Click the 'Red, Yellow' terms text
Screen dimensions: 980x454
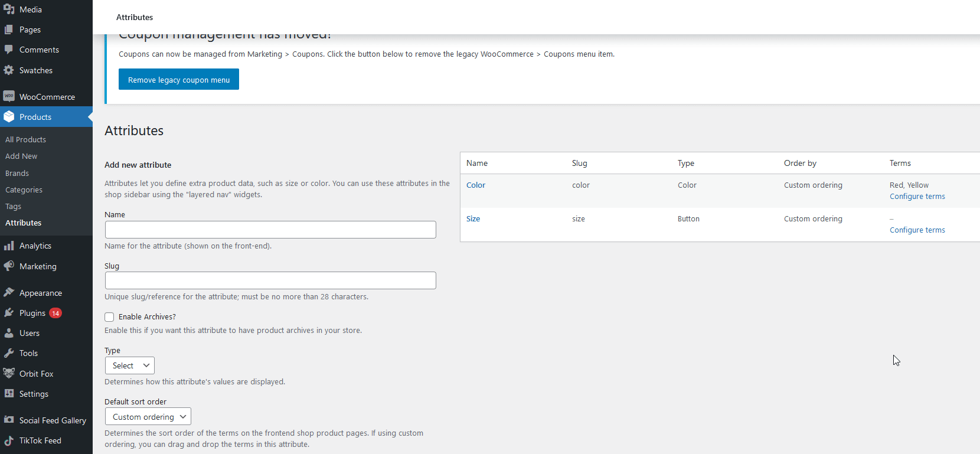pyautogui.click(x=909, y=185)
